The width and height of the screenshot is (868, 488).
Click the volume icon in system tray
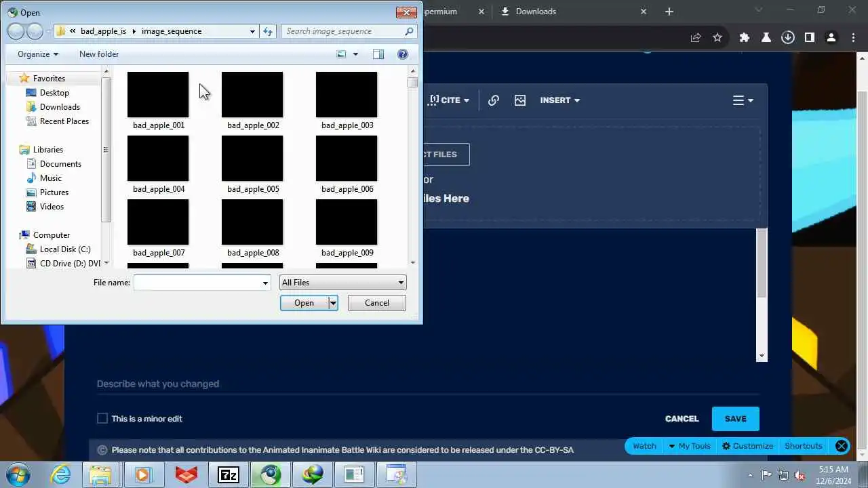[x=799, y=475]
